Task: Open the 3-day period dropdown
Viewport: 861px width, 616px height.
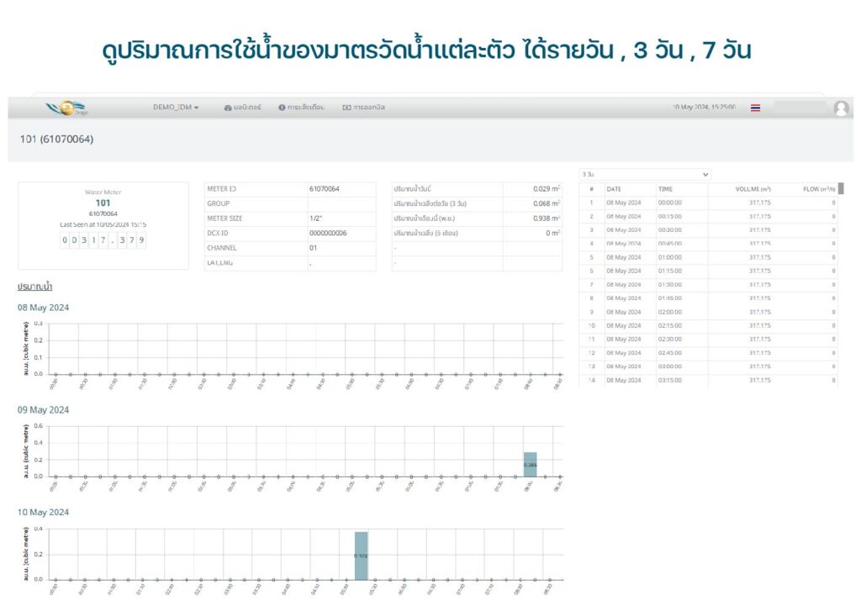Action: pos(645,174)
